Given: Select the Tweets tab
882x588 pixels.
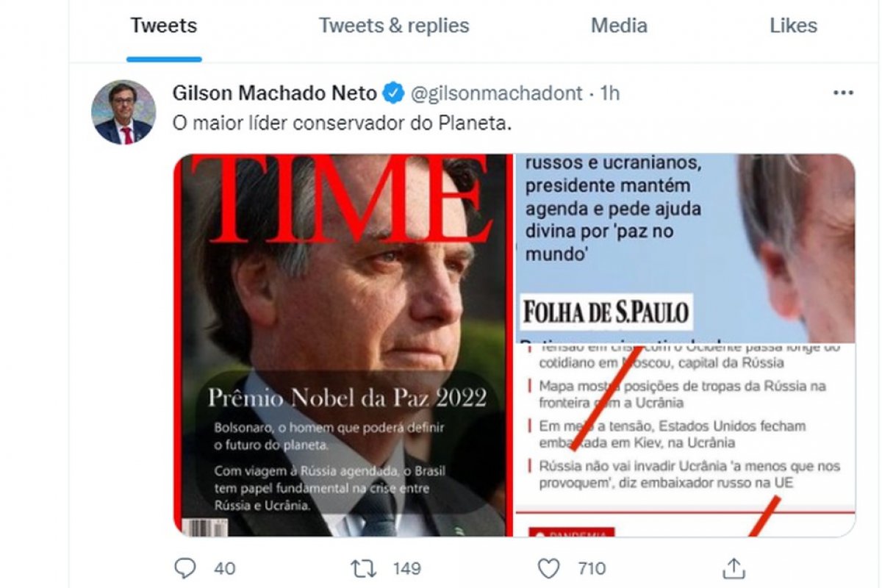Looking at the screenshot, I should coord(163,26).
